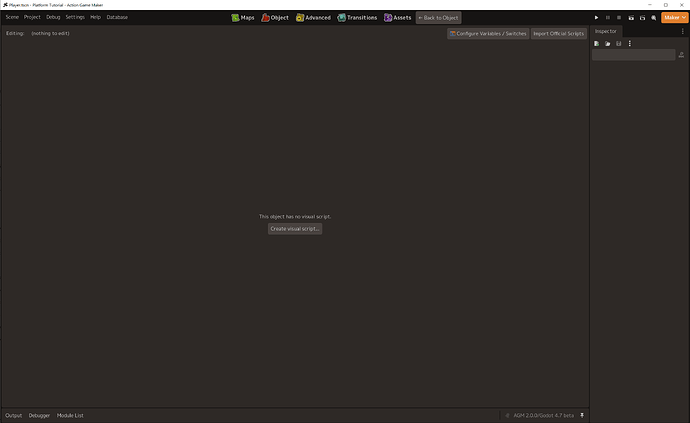Pause the running project
The height and width of the screenshot is (423, 690).
tap(608, 18)
